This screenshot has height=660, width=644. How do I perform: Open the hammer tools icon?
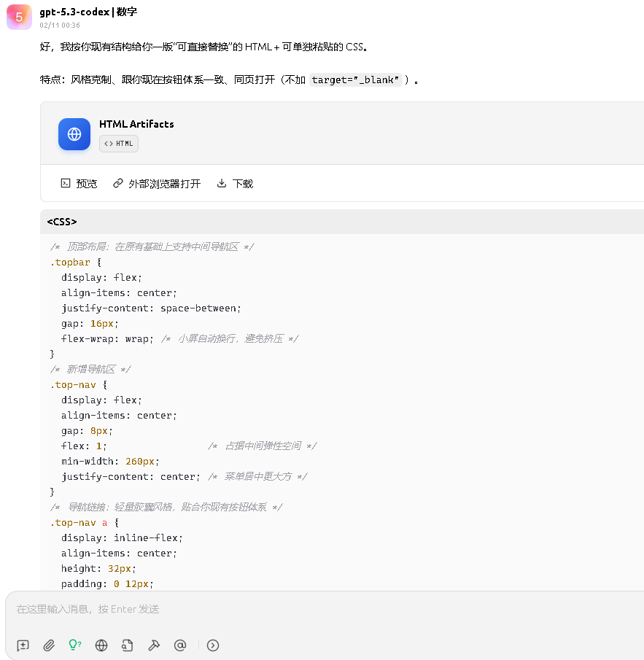[x=154, y=645]
